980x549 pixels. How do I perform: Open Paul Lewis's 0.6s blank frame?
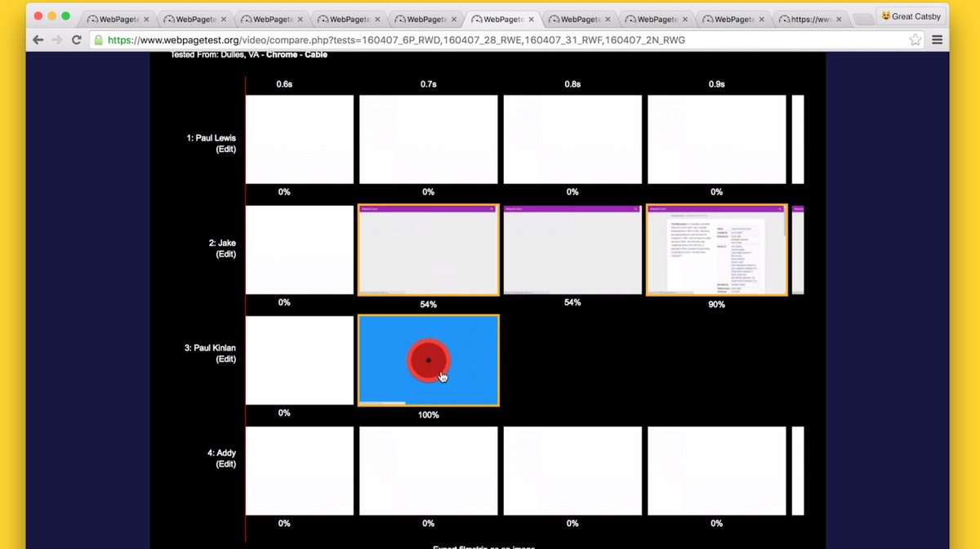(x=300, y=139)
